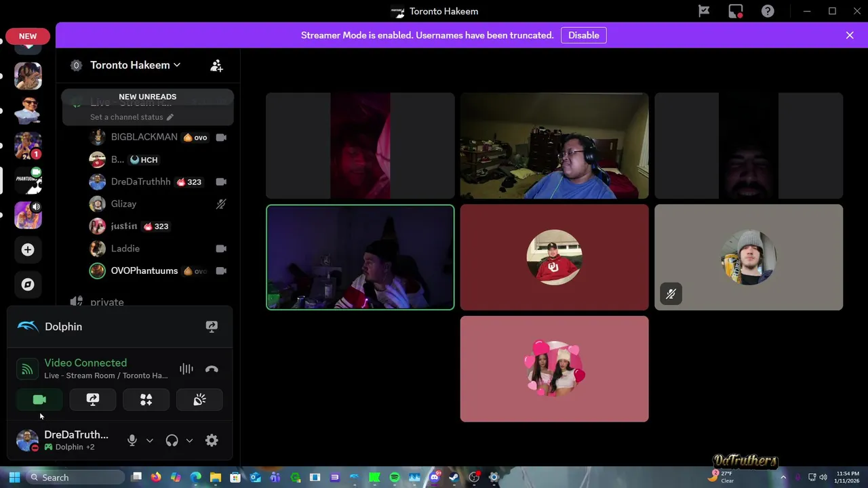This screenshot has width=868, height=488.
Task: Open the sunglasses avatar server
Action: [28, 110]
